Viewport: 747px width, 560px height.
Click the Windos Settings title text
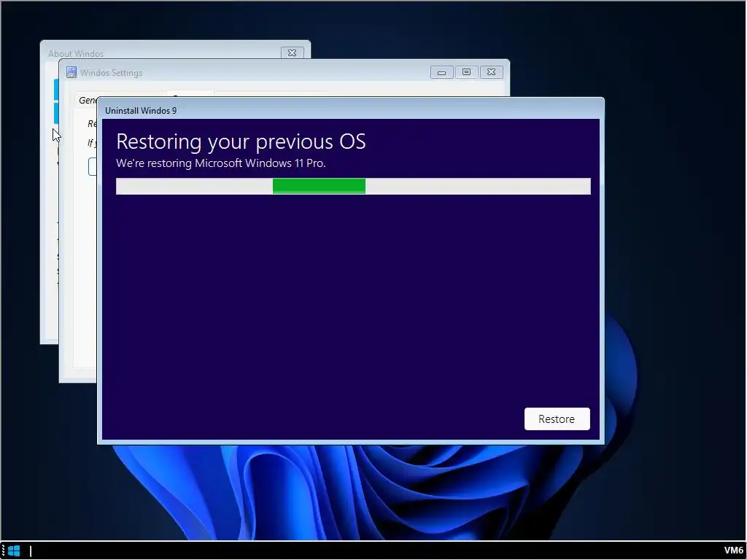click(x=111, y=73)
